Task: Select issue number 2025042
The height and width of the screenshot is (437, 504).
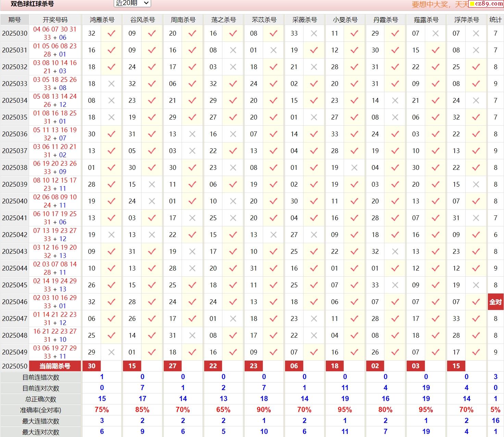Action: tap(15, 235)
